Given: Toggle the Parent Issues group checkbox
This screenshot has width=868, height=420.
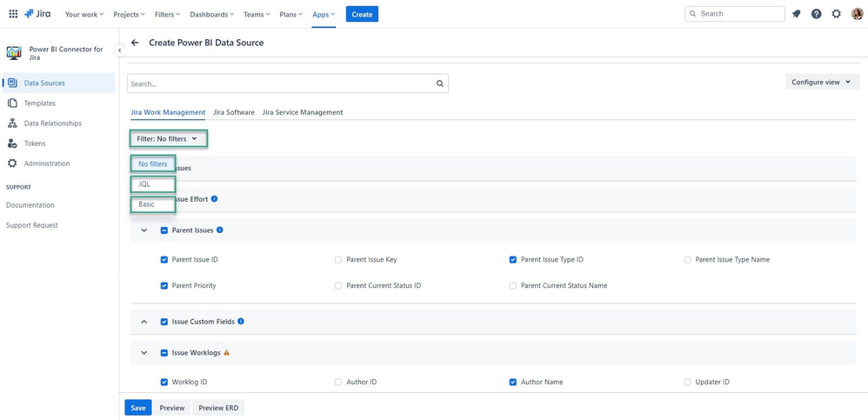Looking at the screenshot, I should point(164,230).
